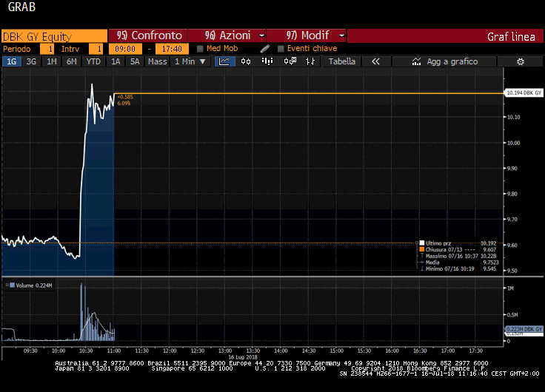Select the Mass time range tab
545x392 pixels.
pyautogui.click(x=157, y=61)
